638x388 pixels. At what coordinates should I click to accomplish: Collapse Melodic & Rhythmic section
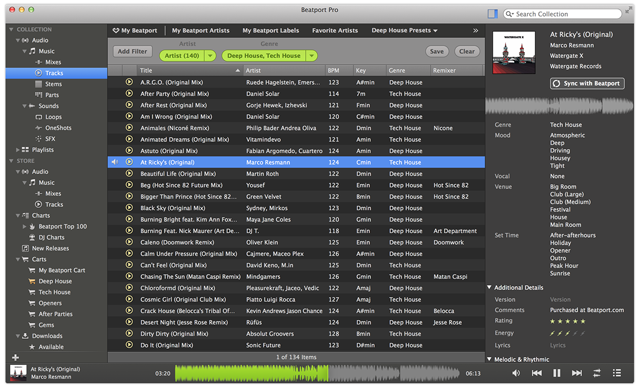point(489,359)
